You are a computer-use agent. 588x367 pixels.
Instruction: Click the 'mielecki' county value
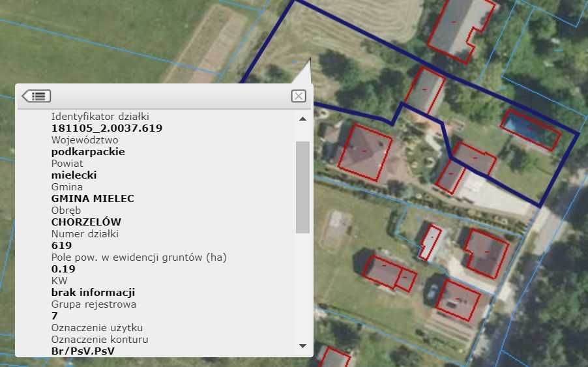click(x=74, y=175)
